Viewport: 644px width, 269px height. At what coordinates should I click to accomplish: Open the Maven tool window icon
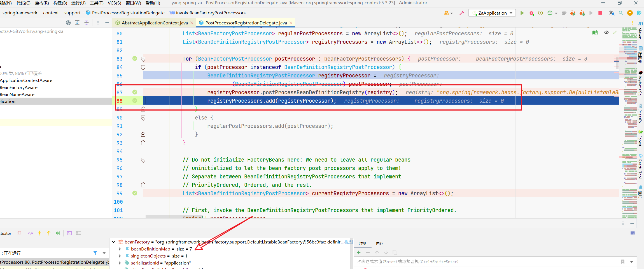pos(641,23)
